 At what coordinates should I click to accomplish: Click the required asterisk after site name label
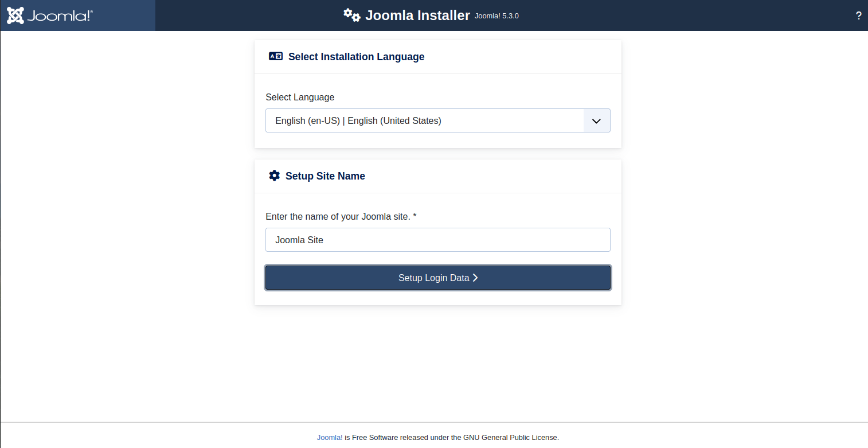click(x=415, y=216)
